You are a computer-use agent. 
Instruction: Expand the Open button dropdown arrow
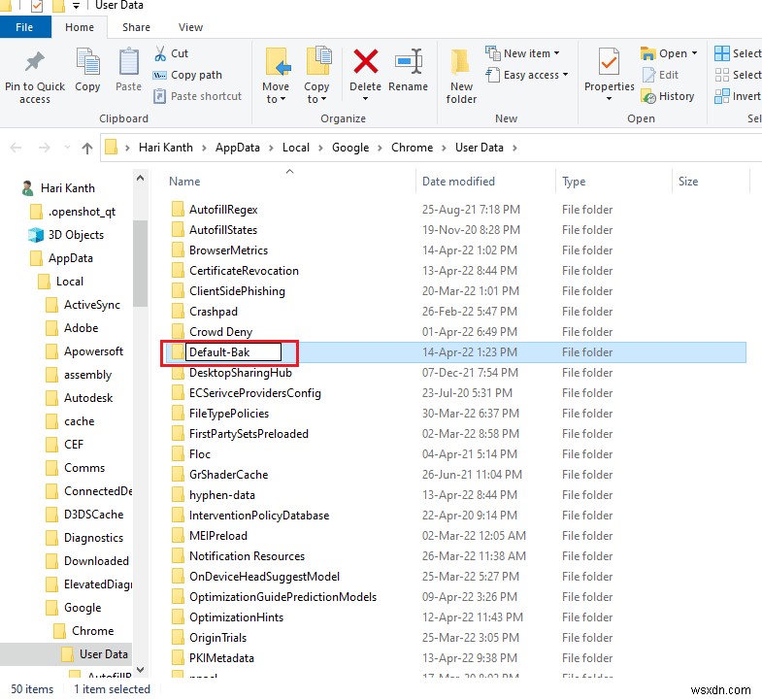[x=694, y=53]
